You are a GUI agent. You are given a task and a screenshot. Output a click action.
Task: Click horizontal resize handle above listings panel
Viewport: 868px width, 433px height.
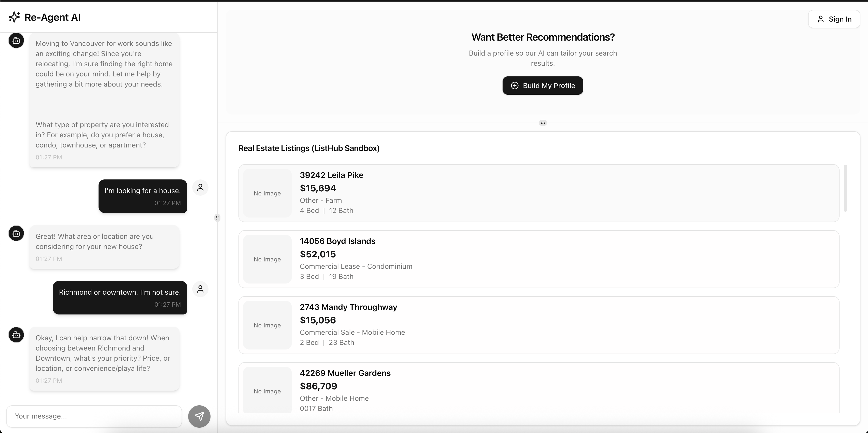tap(542, 123)
